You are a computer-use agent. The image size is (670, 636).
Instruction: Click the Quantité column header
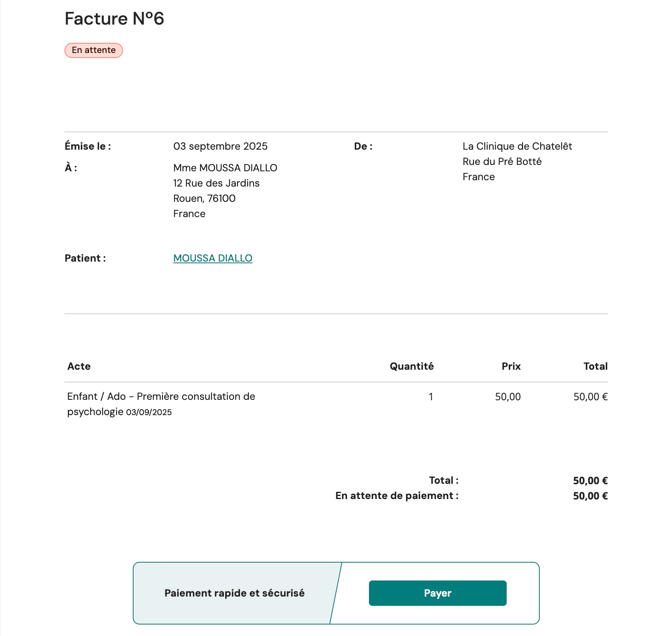[411, 366]
